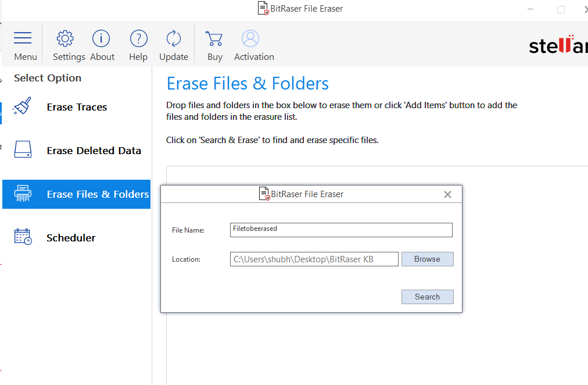
Task: Close the BitRaser search dialog
Action: (447, 195)
